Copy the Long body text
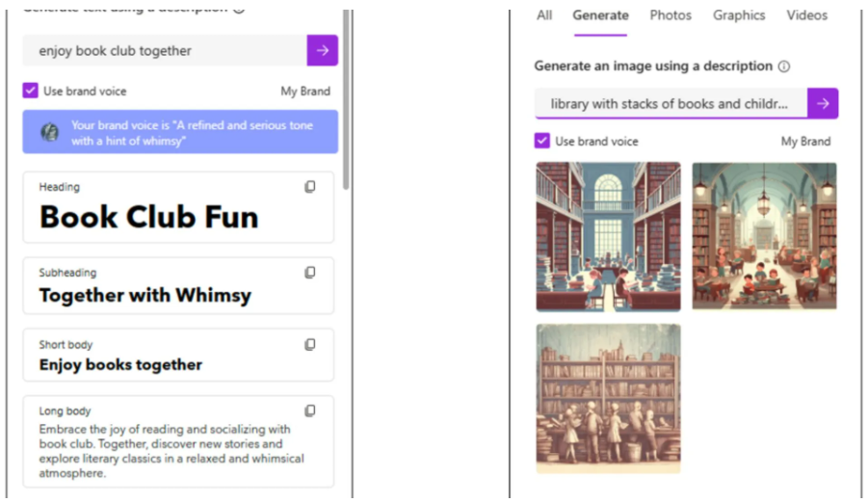The width and height of the screenshot is (868, 503). click(x=310, y=410)
